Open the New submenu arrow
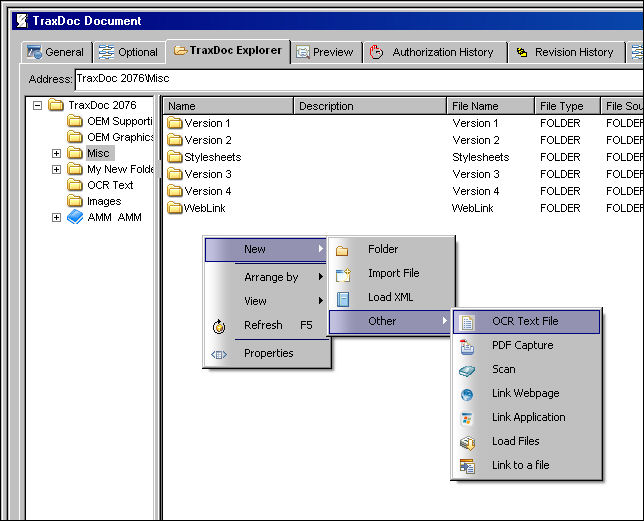Screen dimensions: 644x521 321,248
